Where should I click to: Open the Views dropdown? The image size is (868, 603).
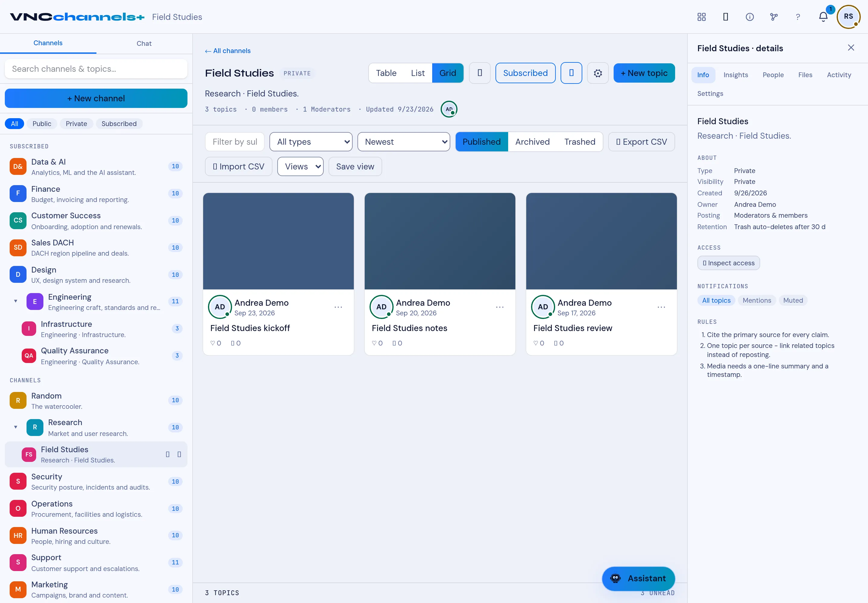pyautogui.click(x=300, y=167)
